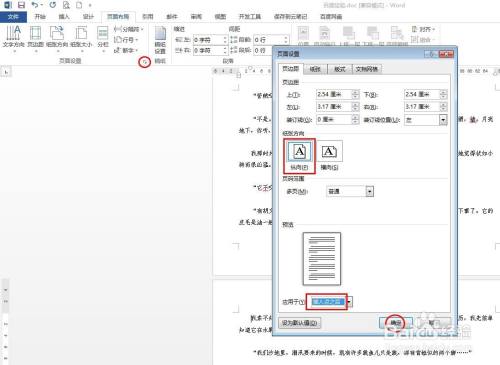Switch to the Design (设计) ribbon tab
This screenshot has height=365, width=500.
click(x=88, y=17)
